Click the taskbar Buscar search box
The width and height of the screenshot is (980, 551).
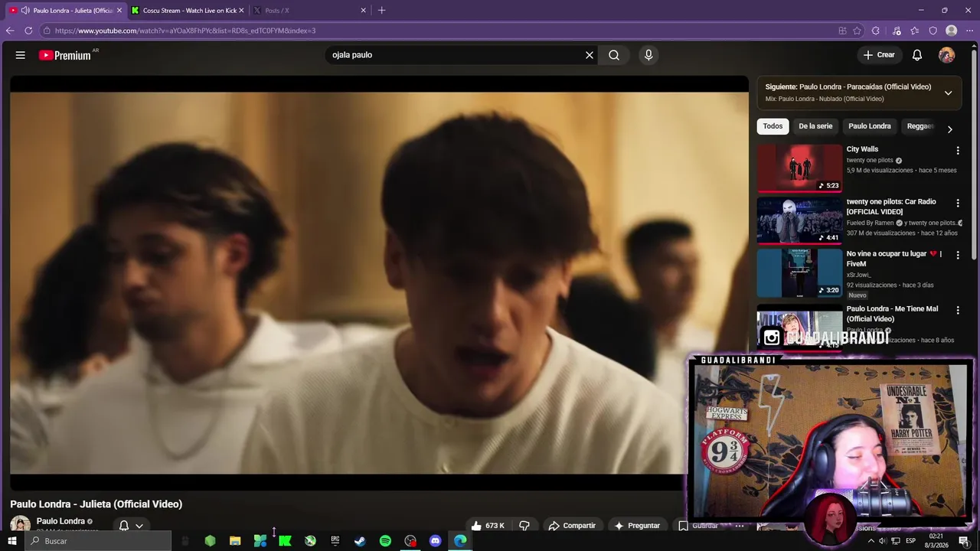[x=97, y=541]
